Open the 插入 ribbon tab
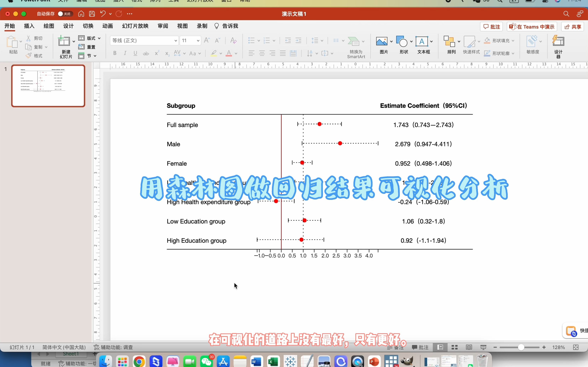This screenshot has width=588, height=367. click(x=29, y=26)
